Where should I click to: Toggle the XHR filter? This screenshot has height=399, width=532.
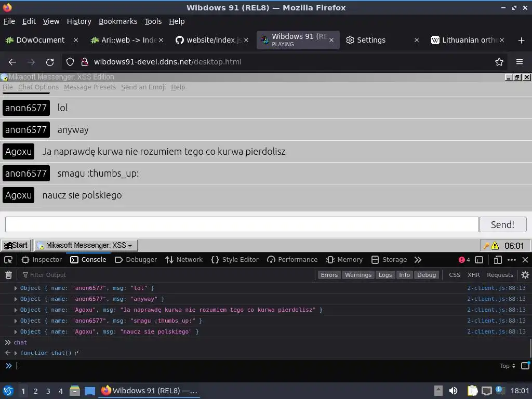[473, 275]
